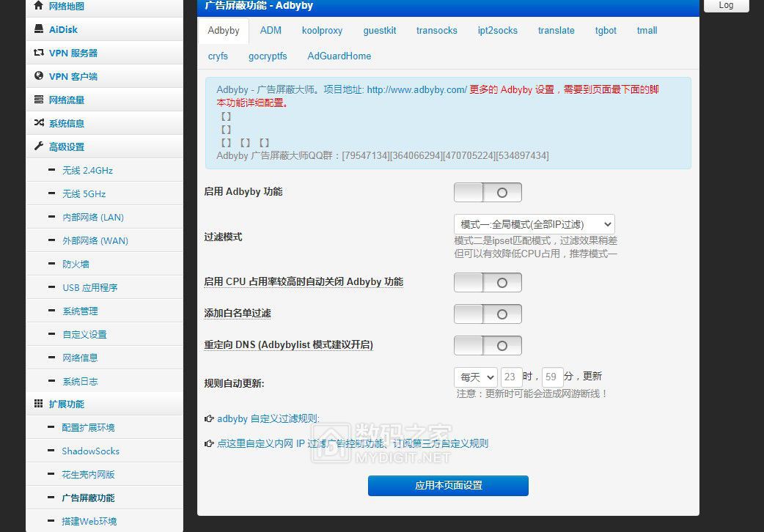
Task: Select the Adbyby tab
Action: 224,30
